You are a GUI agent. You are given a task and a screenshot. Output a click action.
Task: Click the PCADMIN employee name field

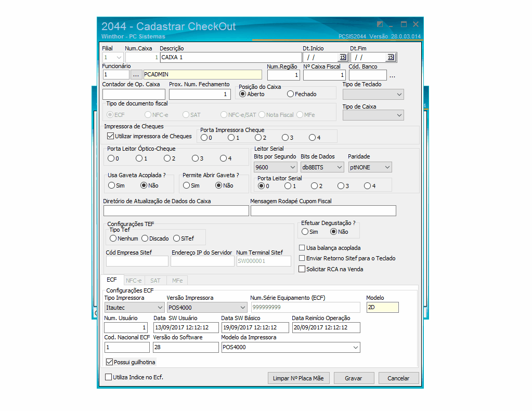(x=202, y=75)
